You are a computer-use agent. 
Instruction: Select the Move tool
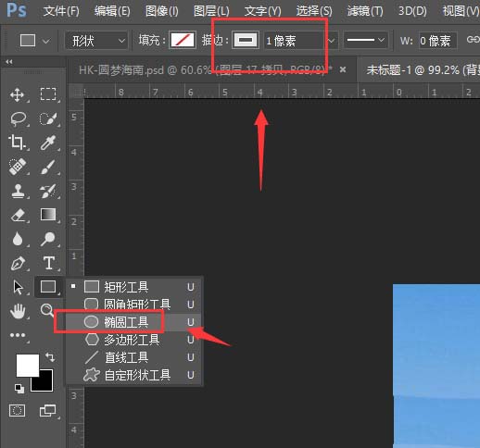click(18, 94)
